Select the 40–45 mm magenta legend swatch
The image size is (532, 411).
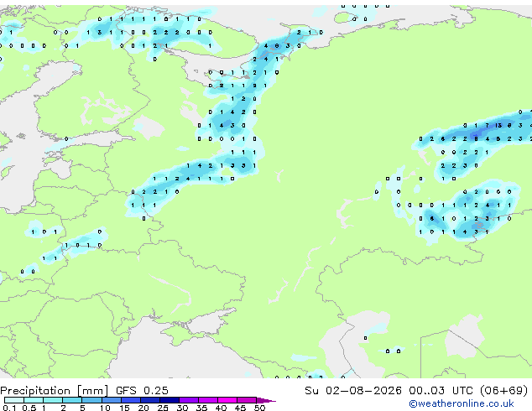point(227,400)
